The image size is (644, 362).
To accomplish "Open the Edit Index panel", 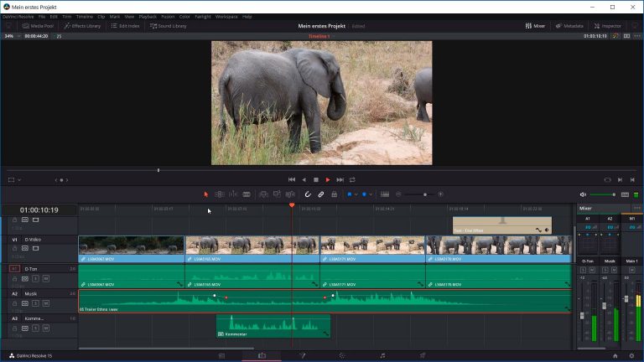I will pyautogui.click(x=125, y=26).
